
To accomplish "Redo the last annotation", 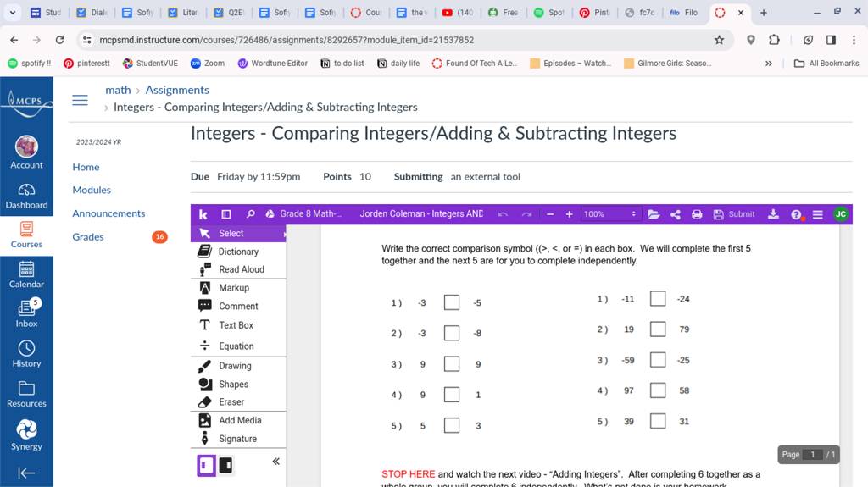I will tap(526, 214).
